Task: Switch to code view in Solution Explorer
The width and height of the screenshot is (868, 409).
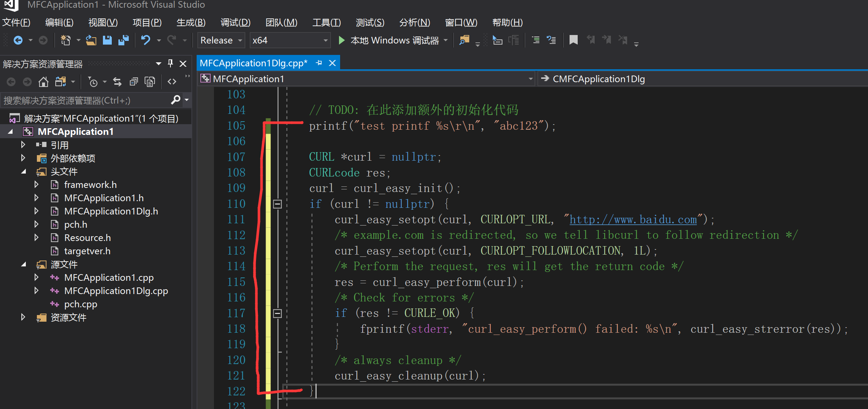Action: pos(172,81)
